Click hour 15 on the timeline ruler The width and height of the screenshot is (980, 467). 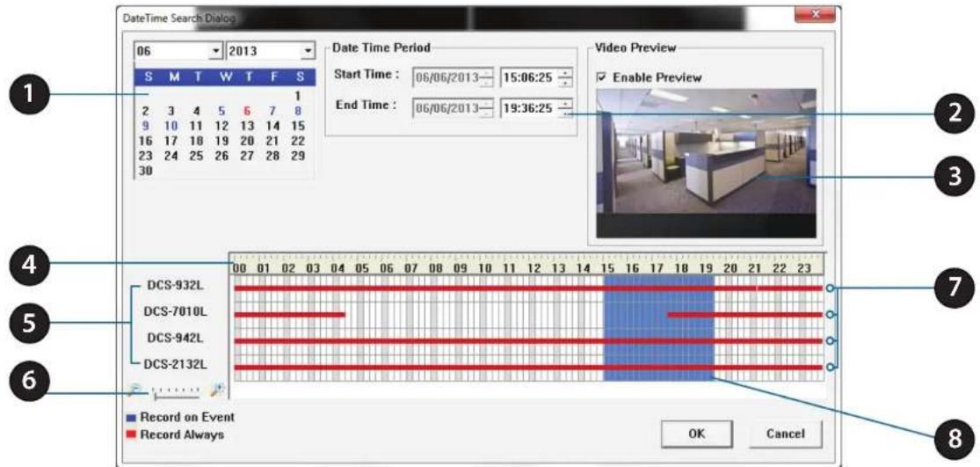point(606,269)
